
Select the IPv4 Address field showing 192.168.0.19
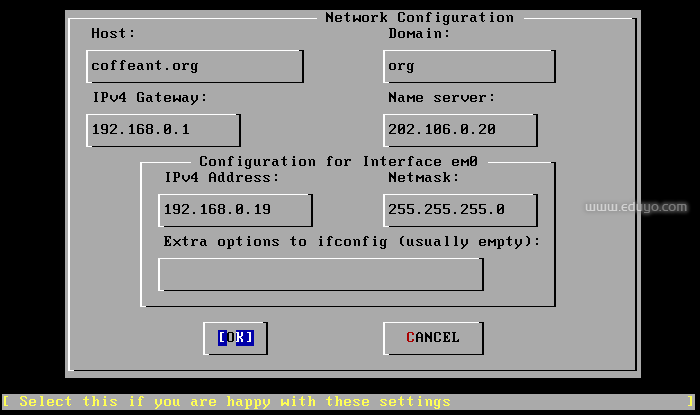(x=236, y=210)
